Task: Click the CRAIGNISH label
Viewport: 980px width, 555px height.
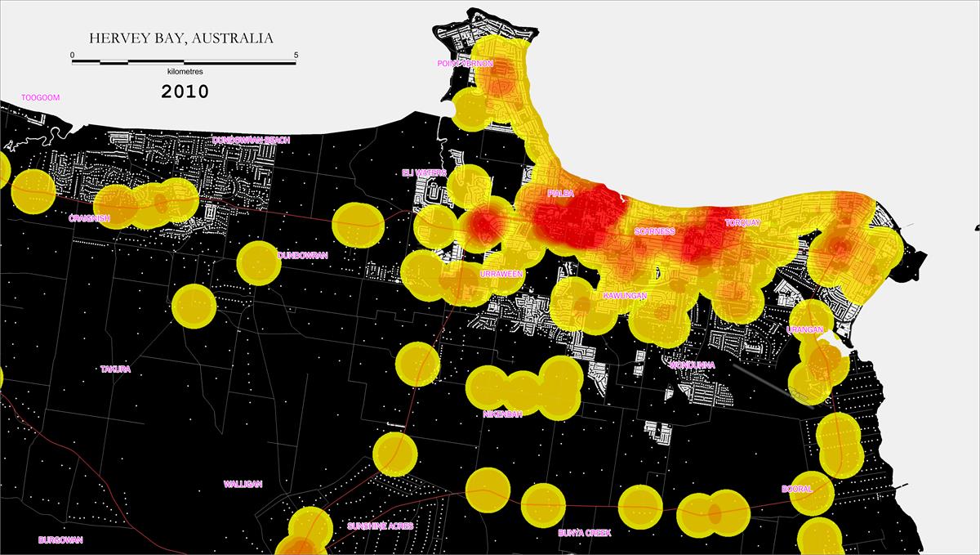Action: [x=90, y=218]
